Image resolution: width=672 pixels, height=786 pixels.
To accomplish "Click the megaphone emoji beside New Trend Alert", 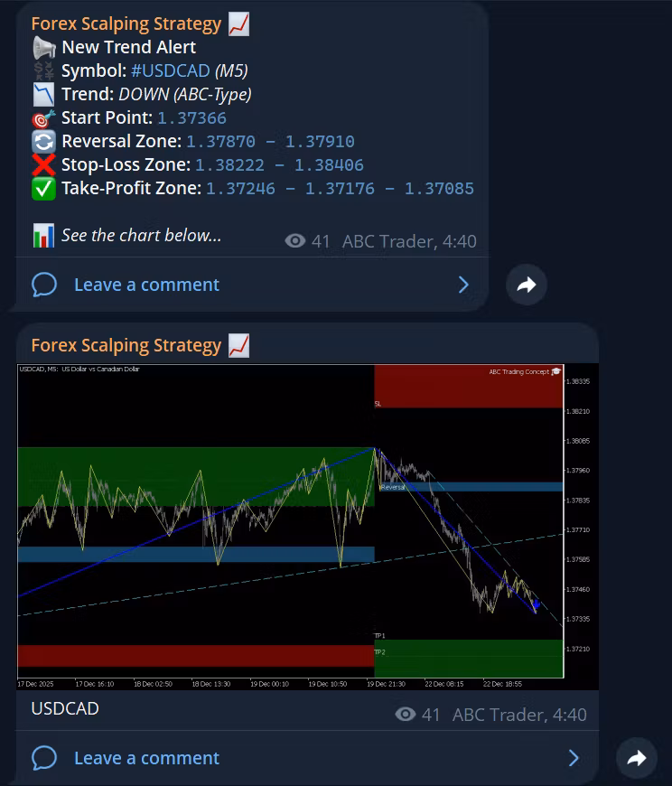I will pyautogui.click(x=43, y=48).
